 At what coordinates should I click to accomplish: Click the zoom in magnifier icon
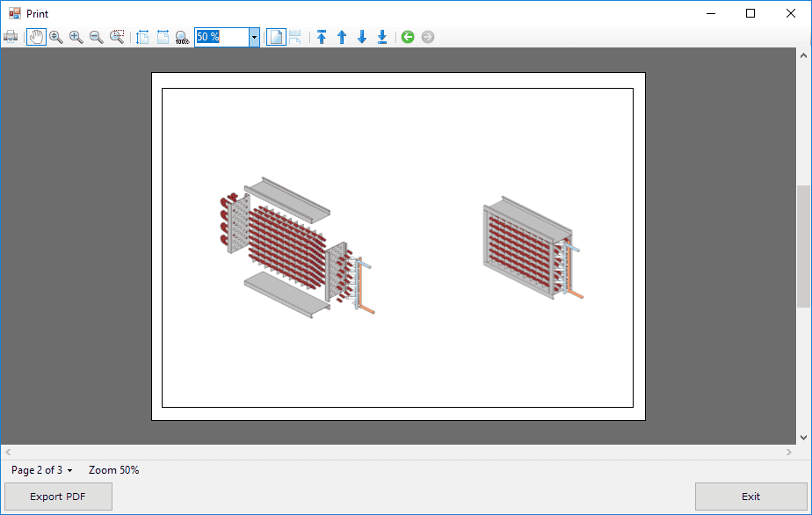point(76,37)
